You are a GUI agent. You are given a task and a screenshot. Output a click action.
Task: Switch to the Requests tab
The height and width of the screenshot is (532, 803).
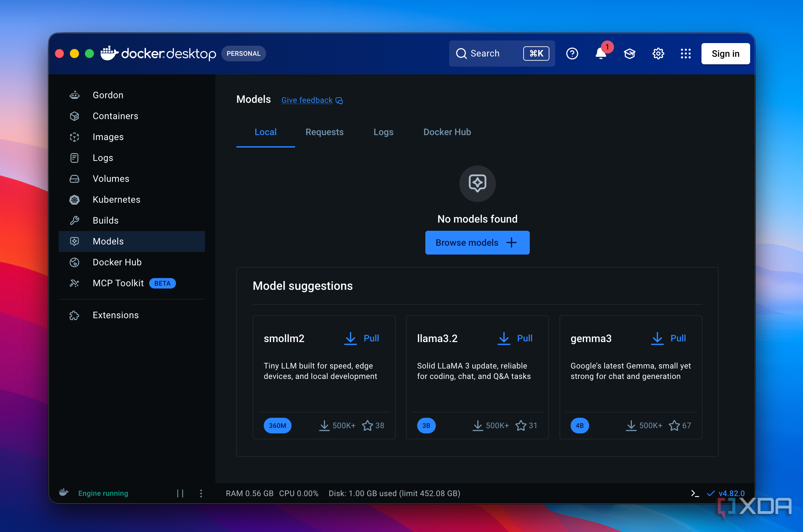[x=324, y=132]
